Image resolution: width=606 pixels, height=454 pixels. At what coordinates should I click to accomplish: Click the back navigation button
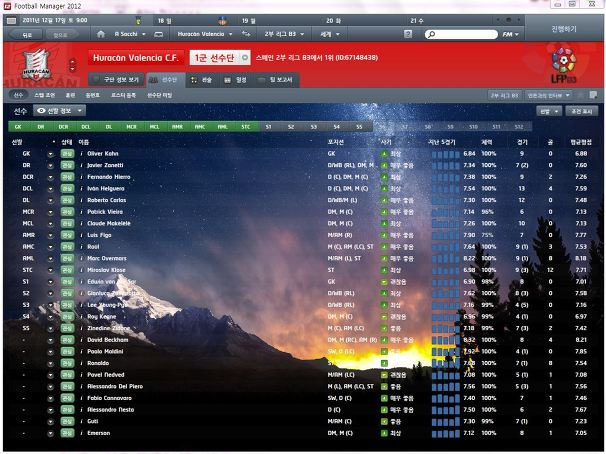coord(26,35)
